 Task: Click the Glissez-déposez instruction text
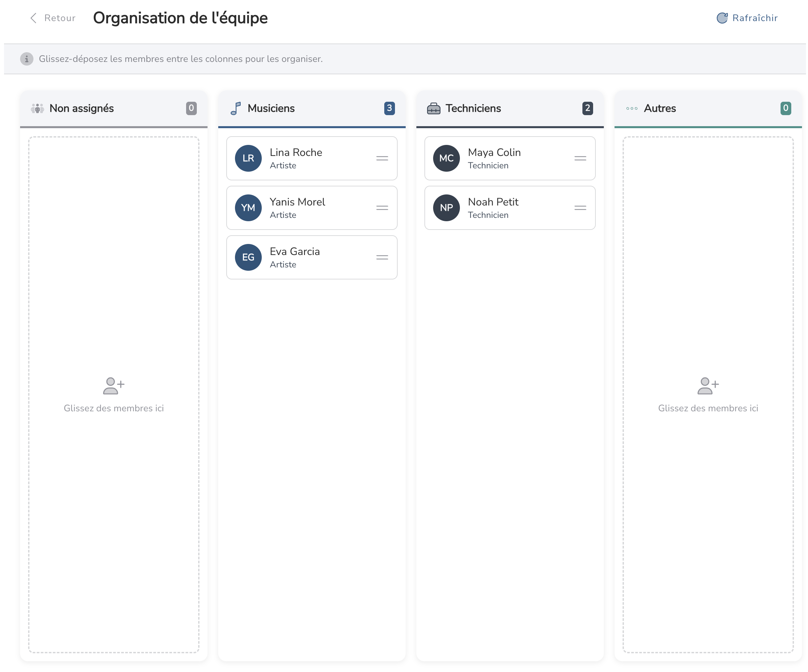coord(181,59)
